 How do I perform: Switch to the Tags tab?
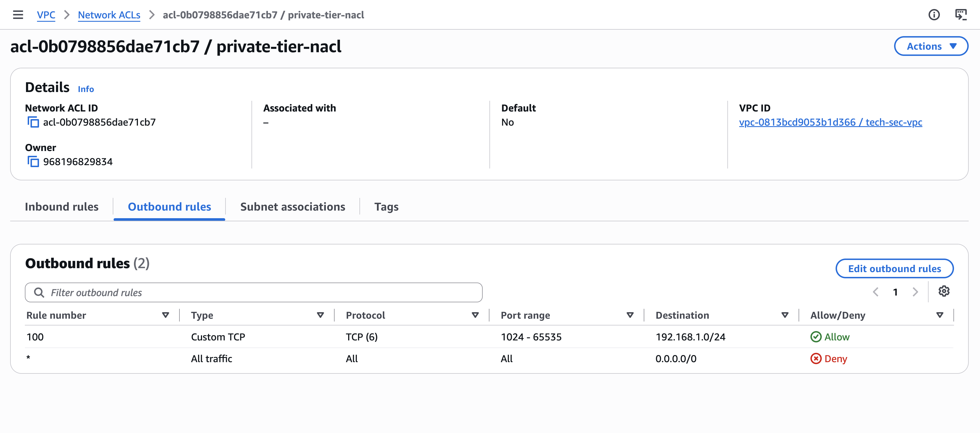[x=386, y=207]
